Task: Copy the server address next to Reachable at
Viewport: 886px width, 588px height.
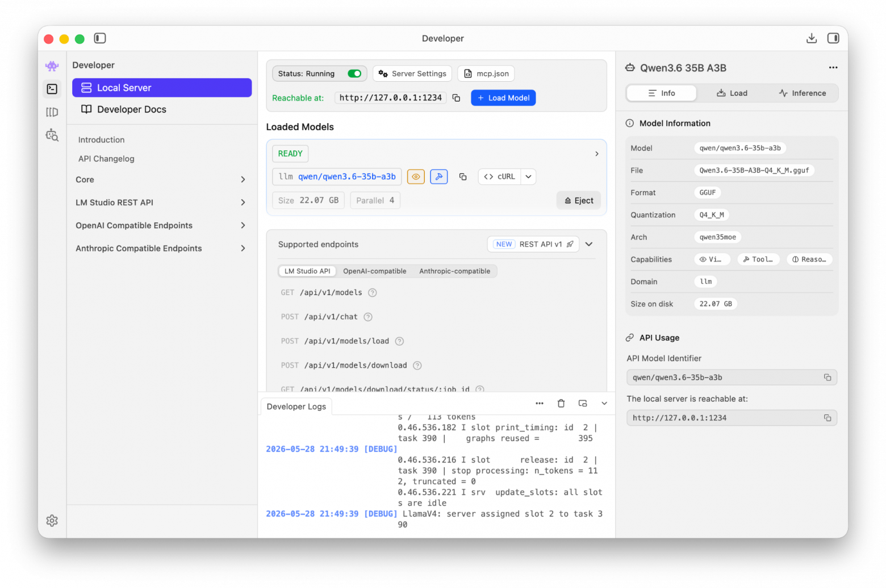Action: pos(456,98)
